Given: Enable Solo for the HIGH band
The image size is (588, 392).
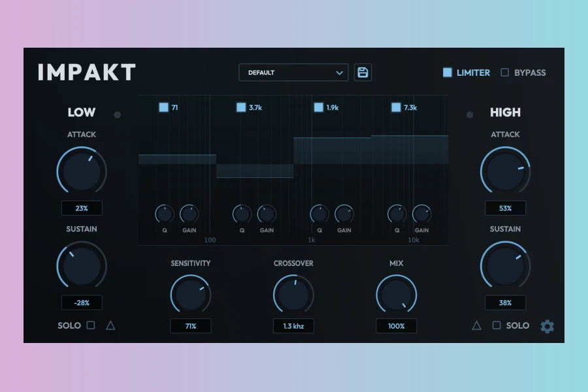Looking at the screenshot, I should point(497,325).
